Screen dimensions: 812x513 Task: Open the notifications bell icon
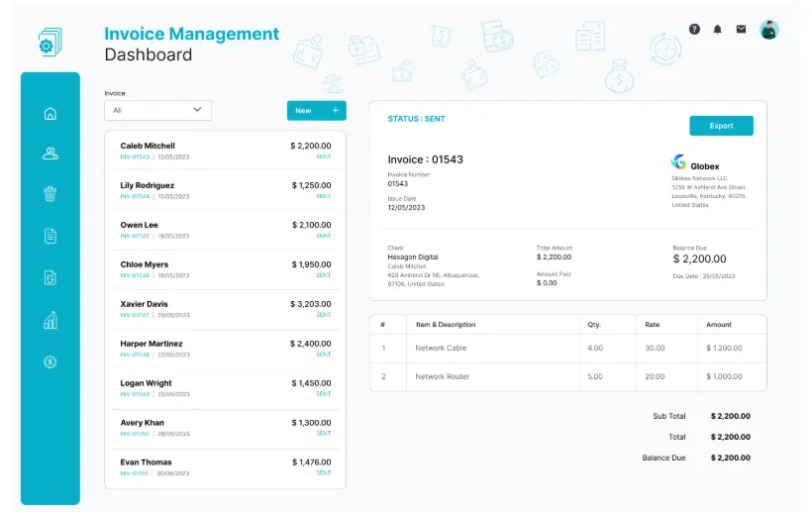point(717,30)
